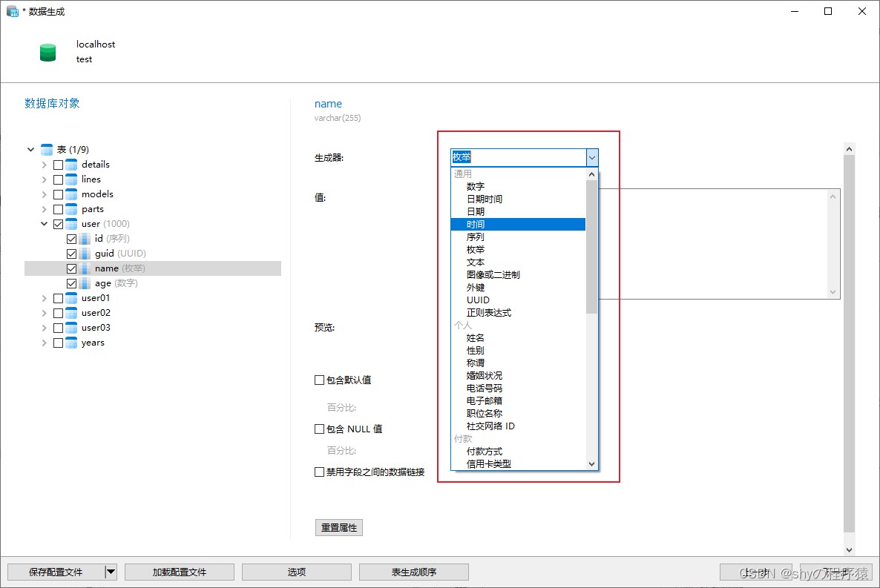This screenshot has height=588, width=880.
Task: Click the age column icon
Action: coord(85,283)
